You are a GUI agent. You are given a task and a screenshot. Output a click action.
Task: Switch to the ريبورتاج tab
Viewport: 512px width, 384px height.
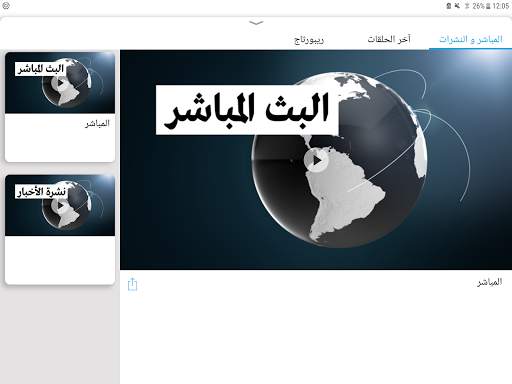(x=309, y=40)
